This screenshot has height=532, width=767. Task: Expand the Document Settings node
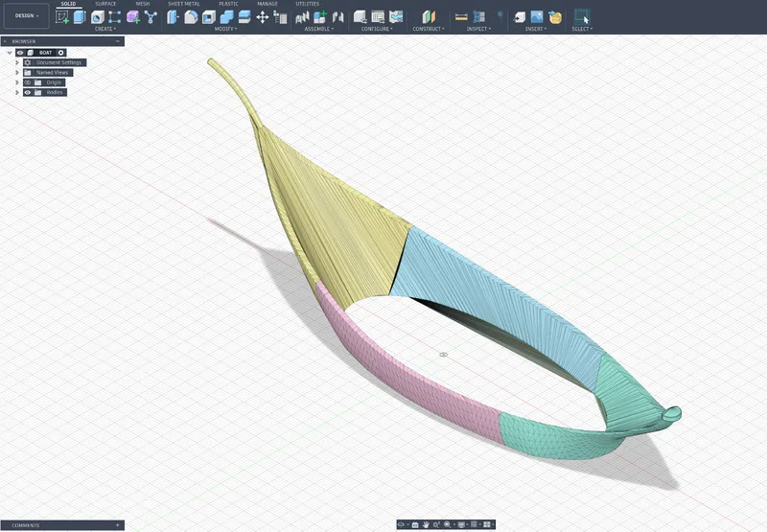(17, 62)
